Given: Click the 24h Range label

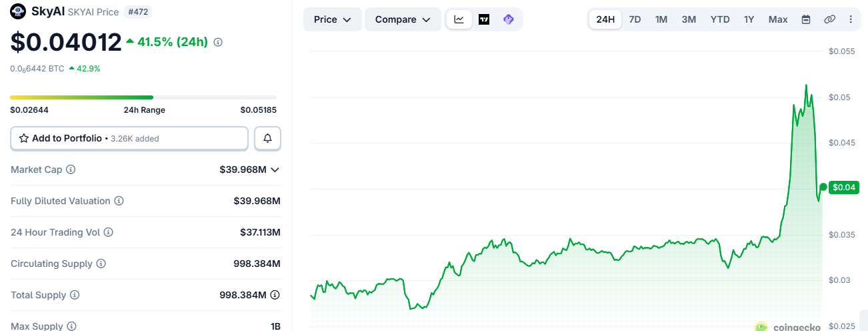Looking at the screenshot, I should tap(145, 110).
